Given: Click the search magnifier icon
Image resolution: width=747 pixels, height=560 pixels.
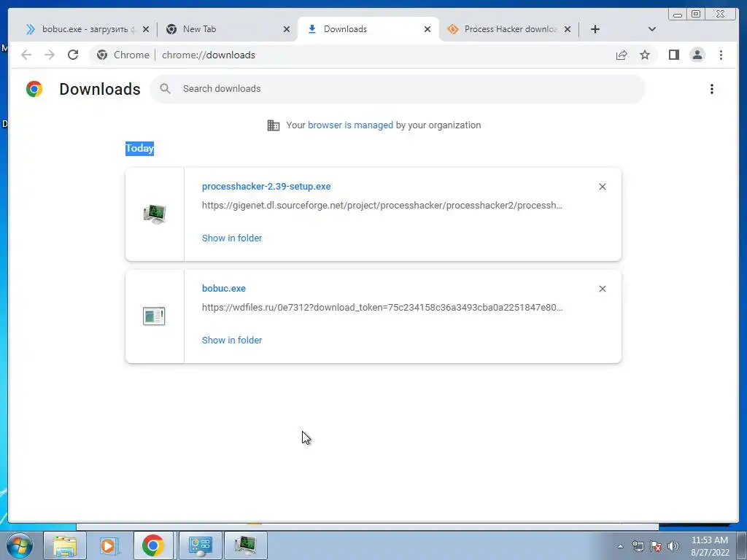Looking at the screenshot, I should [x=165, y=88].
